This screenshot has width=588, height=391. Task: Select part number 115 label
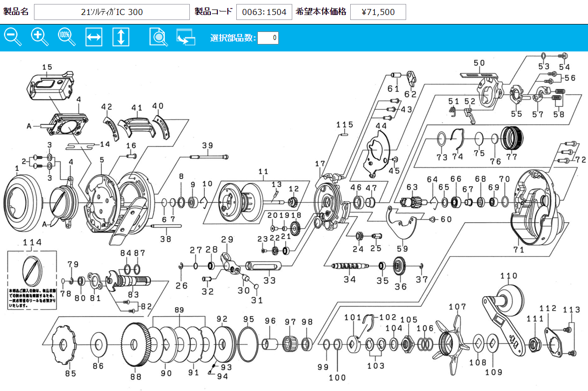[x=345, y=124]
